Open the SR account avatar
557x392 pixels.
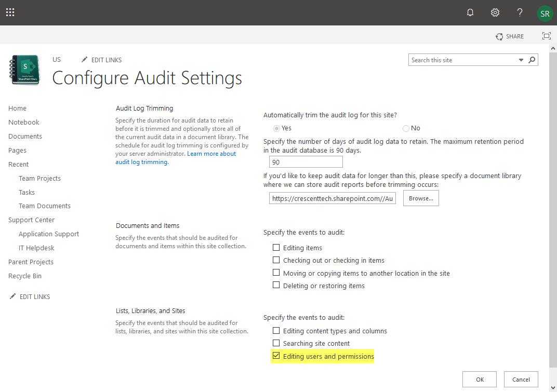[x=545, y=12]
